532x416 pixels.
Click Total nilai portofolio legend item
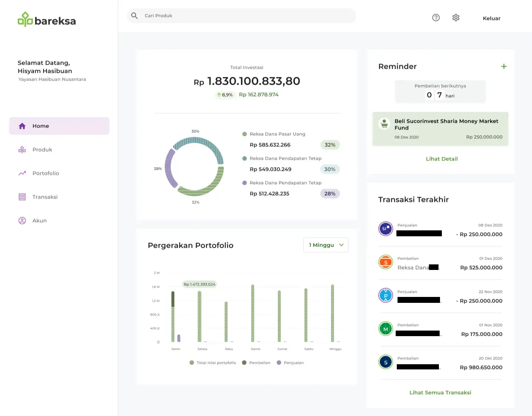click(213, 363)
